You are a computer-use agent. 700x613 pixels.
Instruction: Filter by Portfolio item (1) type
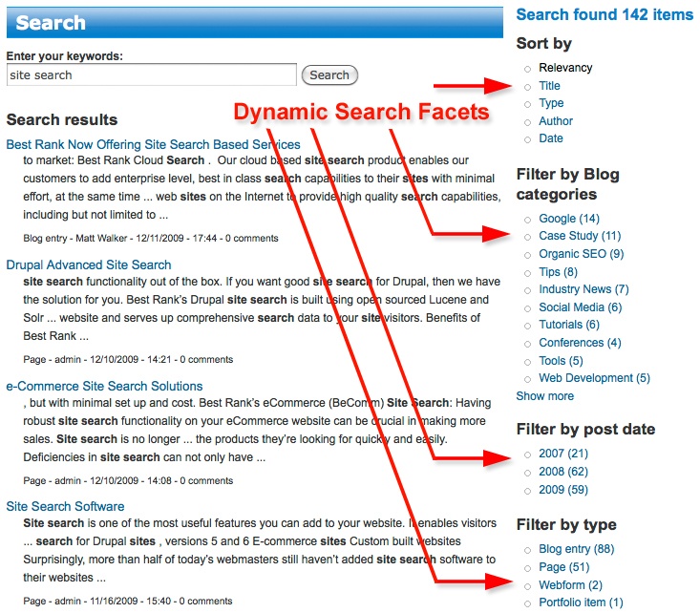point(581,602)
